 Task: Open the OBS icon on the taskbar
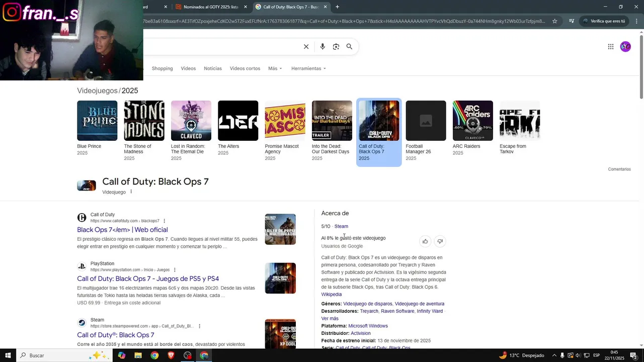click(188, 355)
